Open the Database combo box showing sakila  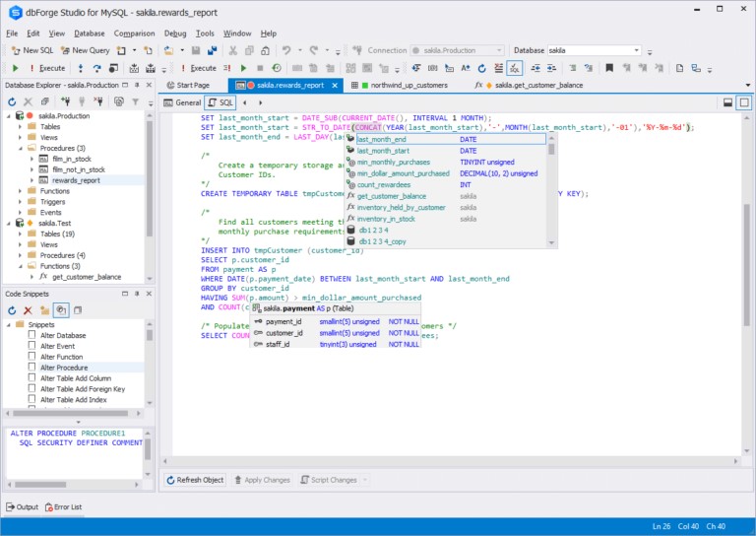tap(594, 50)
